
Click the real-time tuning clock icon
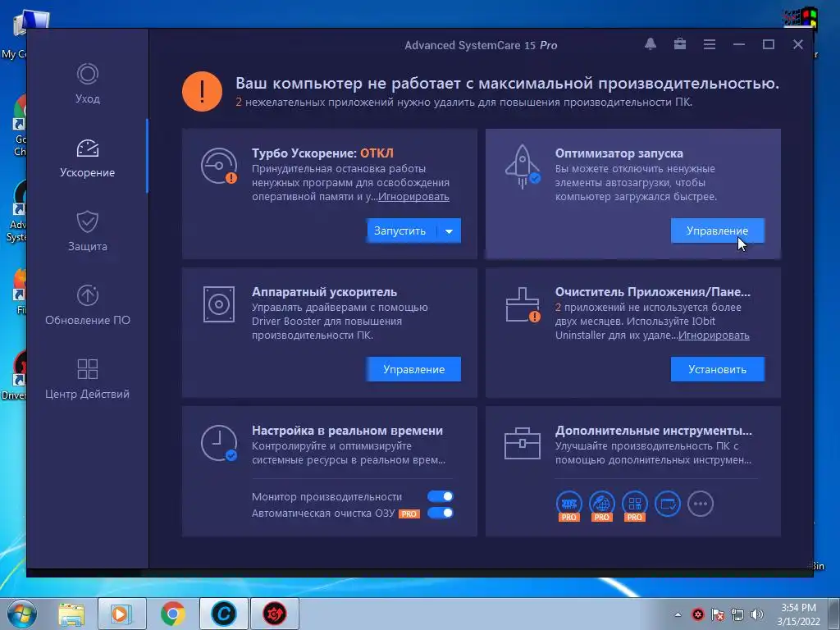[x=218, y=443]
